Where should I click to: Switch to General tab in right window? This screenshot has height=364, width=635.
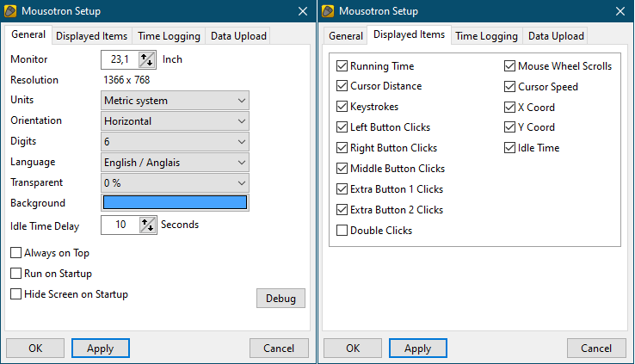click(345, 36)
